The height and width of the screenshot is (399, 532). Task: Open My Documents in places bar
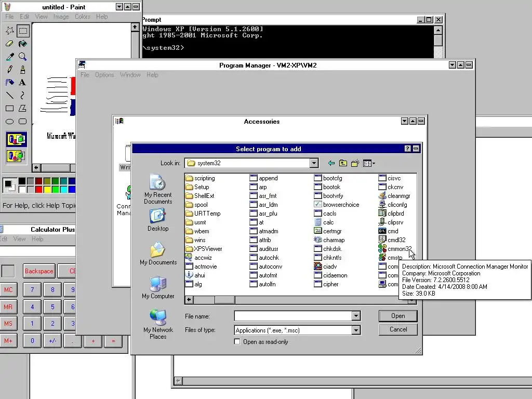pyautogui.click(x=158, y=254)
